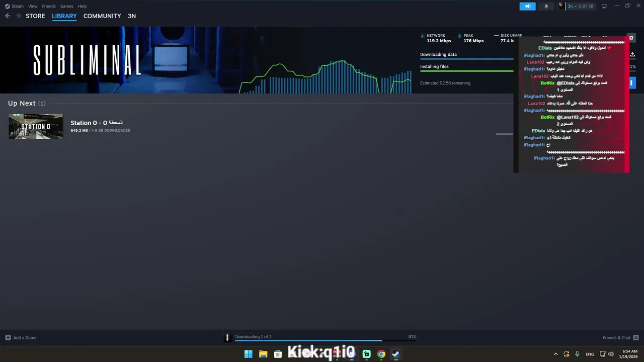Click the sync update tray icon
Image resolution: width=644 pixels, height=362 pixels.
pyautogui.click(x=567, y=354)
